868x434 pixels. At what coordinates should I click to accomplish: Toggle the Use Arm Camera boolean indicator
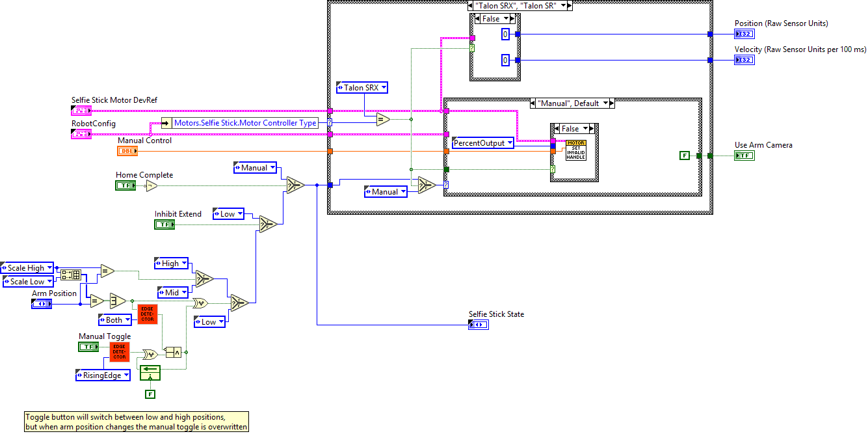[744, 156]
